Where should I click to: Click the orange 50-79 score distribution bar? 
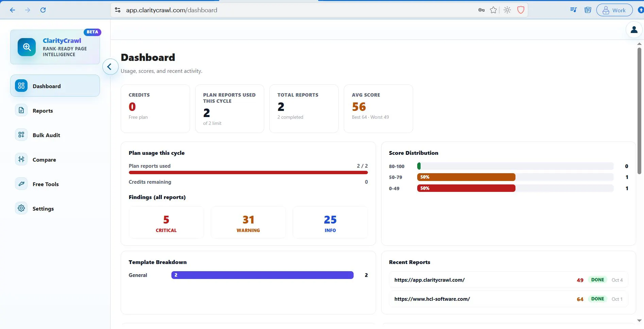(x=466, y=177)
